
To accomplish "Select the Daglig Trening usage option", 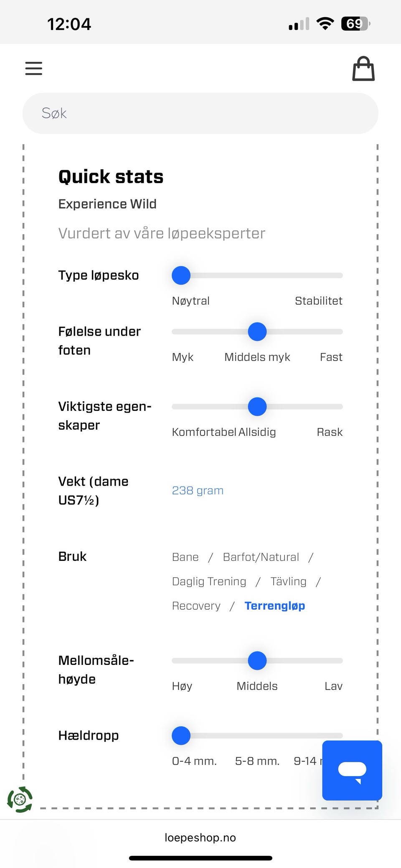I will 209,581.
